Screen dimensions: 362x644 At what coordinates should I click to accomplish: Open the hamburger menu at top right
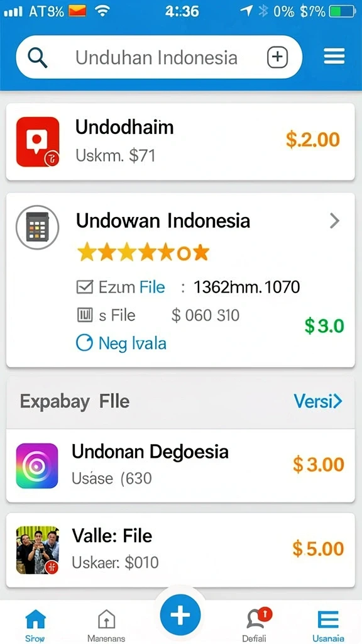pos(334,56)
